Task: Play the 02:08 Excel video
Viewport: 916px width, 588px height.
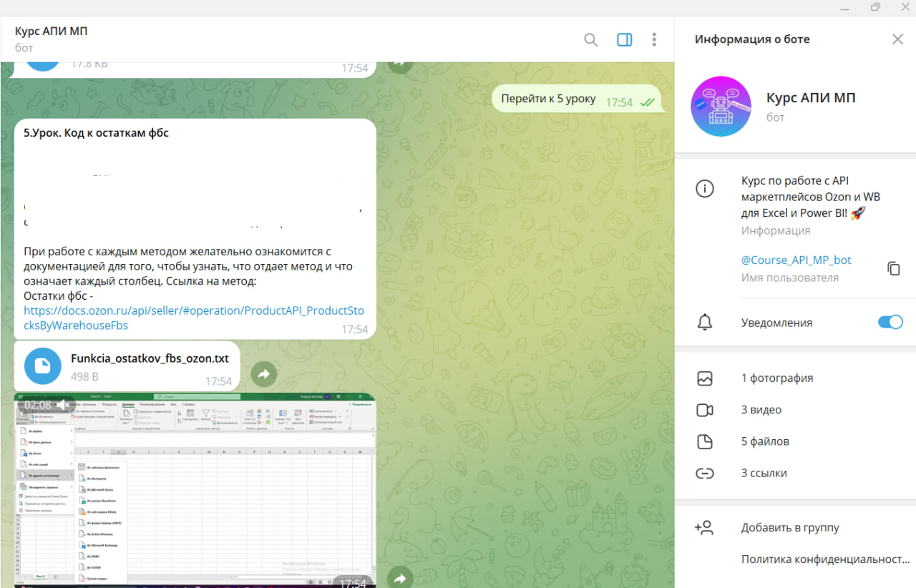Action: click(195, 490)
